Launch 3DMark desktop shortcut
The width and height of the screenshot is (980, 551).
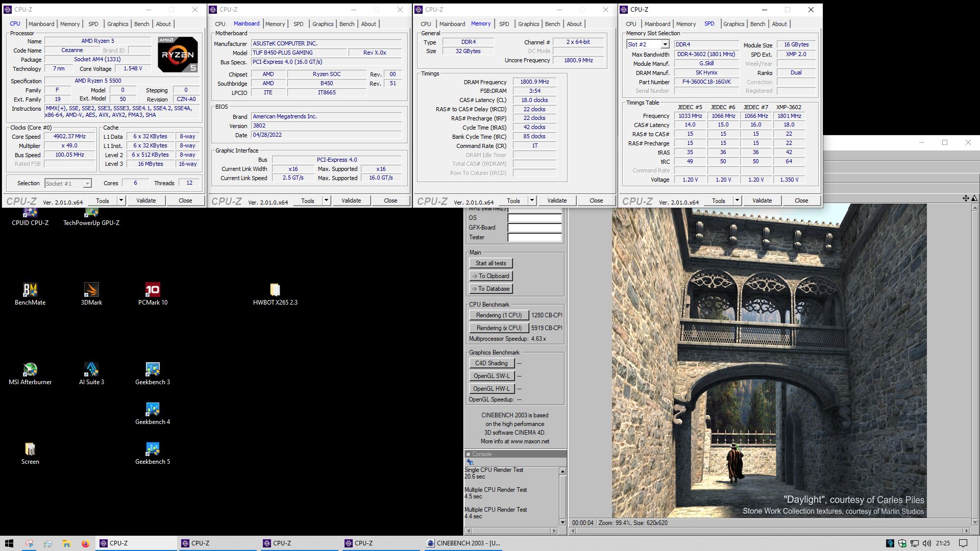click(x=91, y=294)
